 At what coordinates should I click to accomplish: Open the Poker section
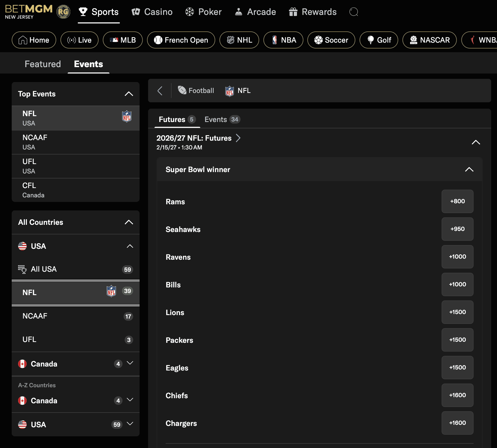click(203, 12)
